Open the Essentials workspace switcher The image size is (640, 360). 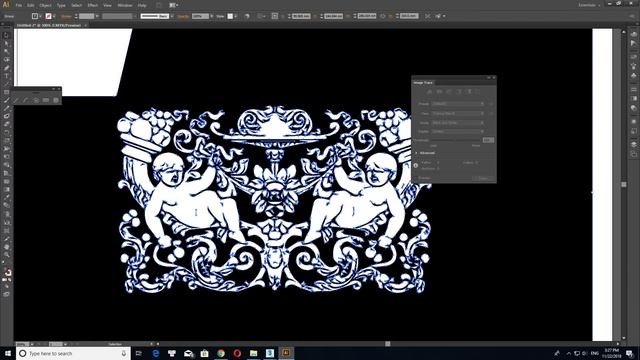[589, 5]
